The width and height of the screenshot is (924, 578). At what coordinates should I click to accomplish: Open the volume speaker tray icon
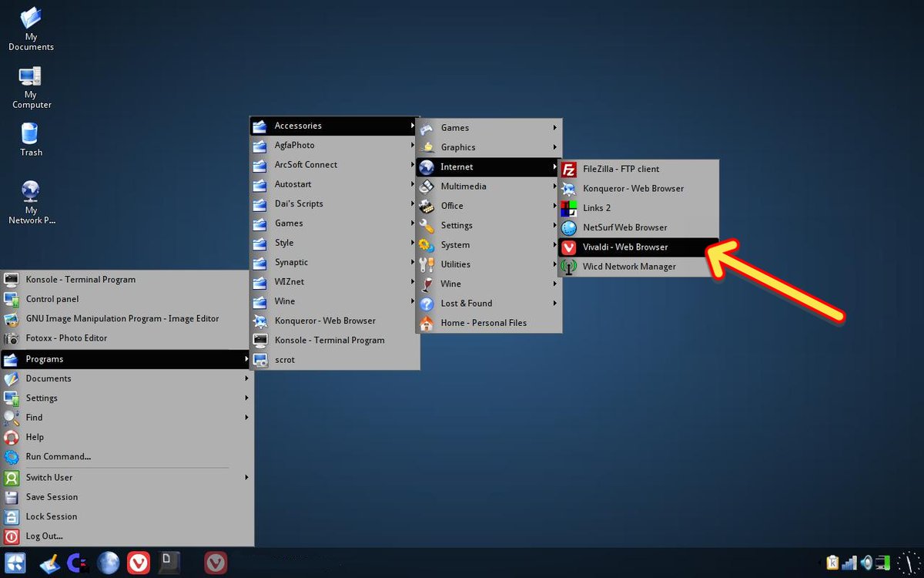coord(867,563)
